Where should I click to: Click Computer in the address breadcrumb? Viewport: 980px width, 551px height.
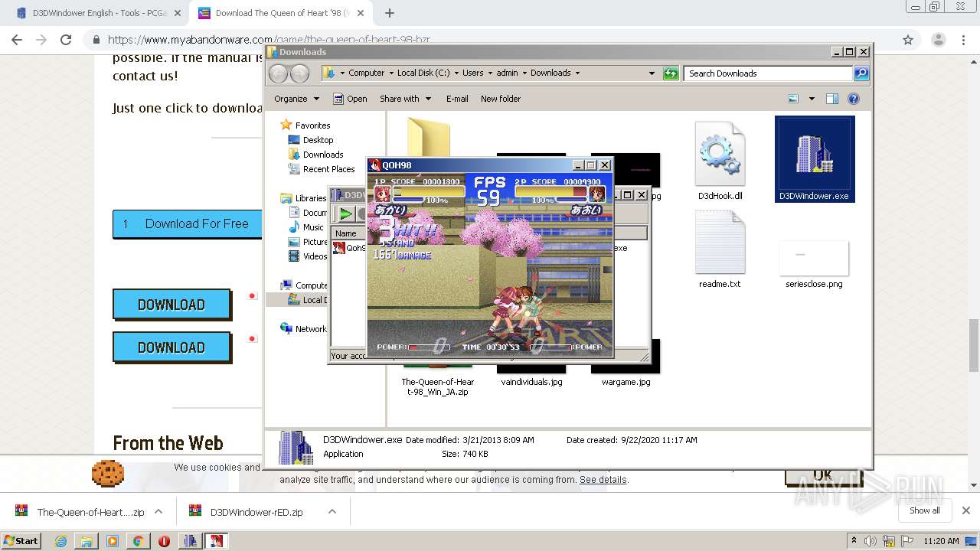point(366,73)
